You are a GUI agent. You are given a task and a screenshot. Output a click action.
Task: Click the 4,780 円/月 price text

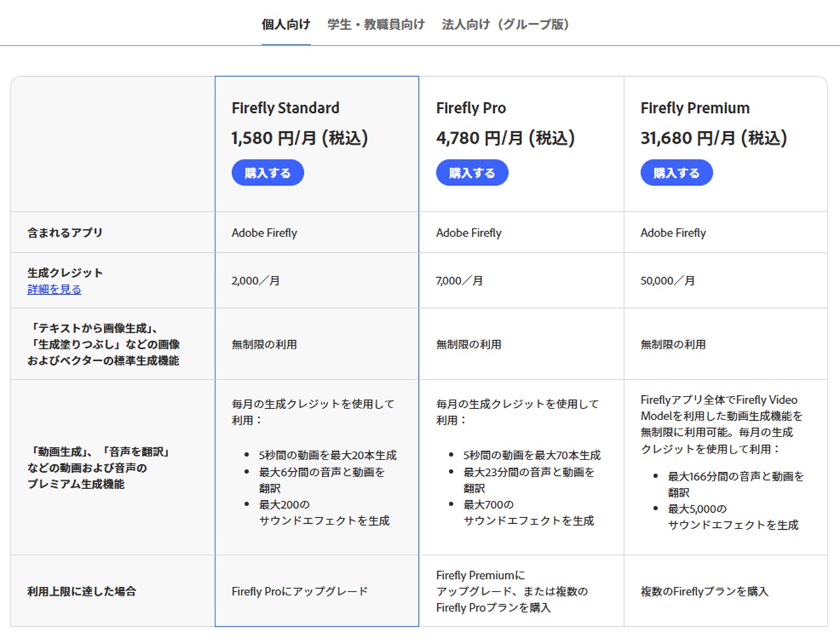click(505, 138)
